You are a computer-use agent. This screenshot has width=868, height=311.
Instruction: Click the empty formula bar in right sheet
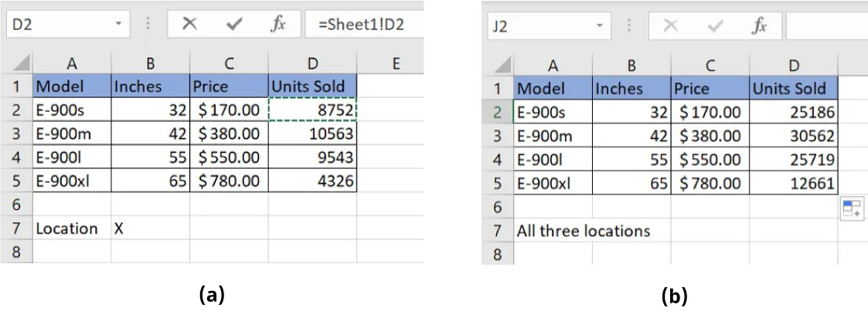tap(823, 26)
